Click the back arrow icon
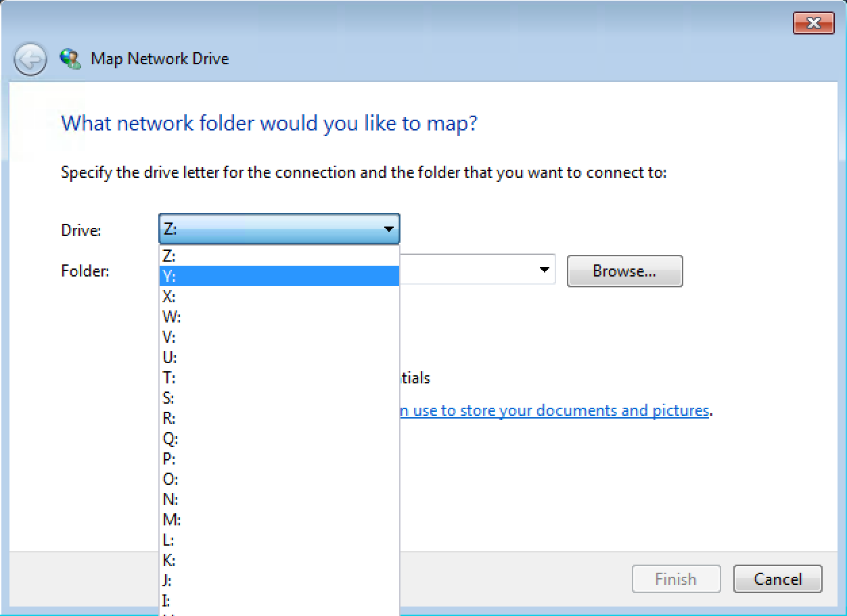 (x=30, y=60)
